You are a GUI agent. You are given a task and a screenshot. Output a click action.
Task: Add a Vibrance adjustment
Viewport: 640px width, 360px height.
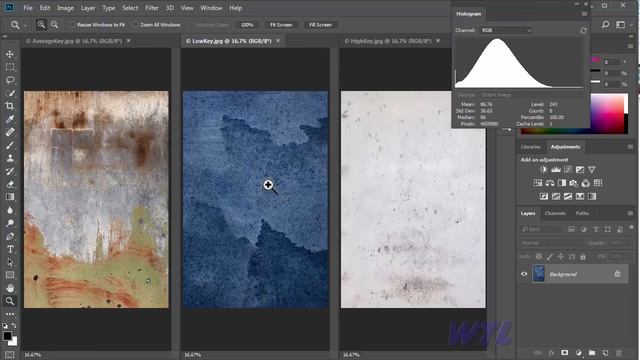(591, 169)
